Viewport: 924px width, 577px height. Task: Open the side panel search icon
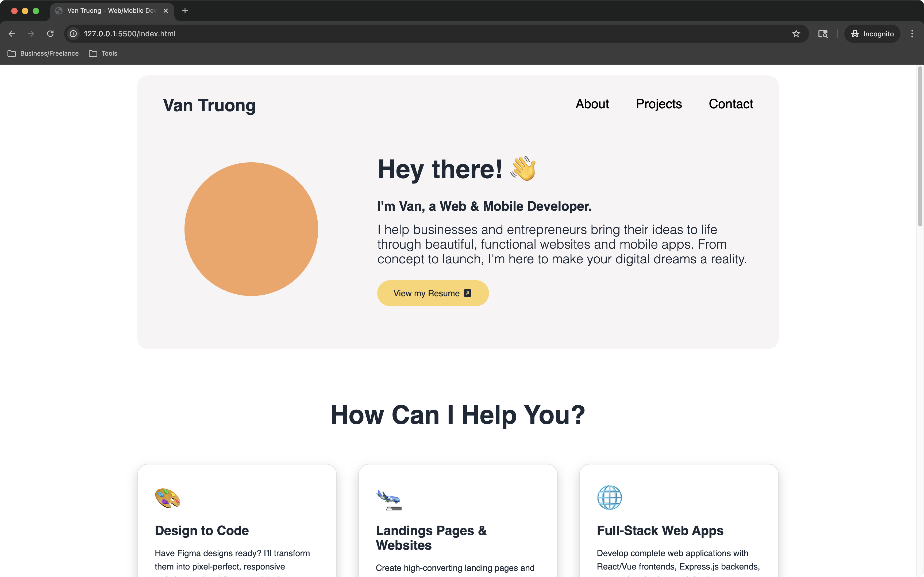(x=822, y=34)
